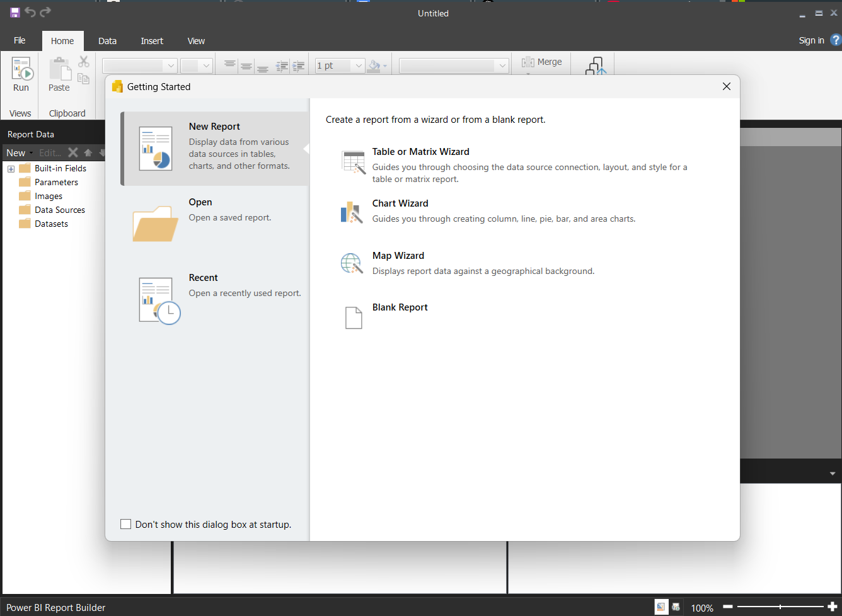Launch the Table or Matrix Wizard link
The width and height of the screenshot is (842, 616).
[x=420, y=152]
